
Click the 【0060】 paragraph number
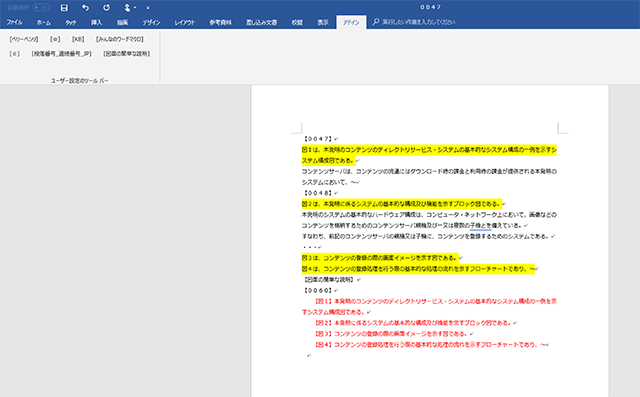tap(318, 291)
